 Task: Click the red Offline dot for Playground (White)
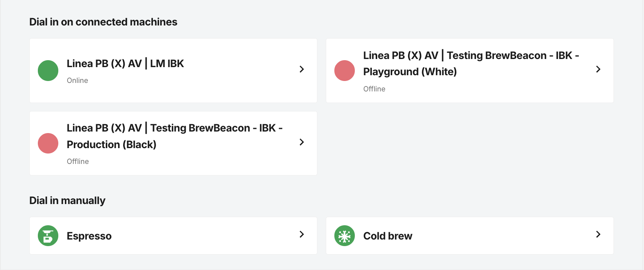pos(344,71)
